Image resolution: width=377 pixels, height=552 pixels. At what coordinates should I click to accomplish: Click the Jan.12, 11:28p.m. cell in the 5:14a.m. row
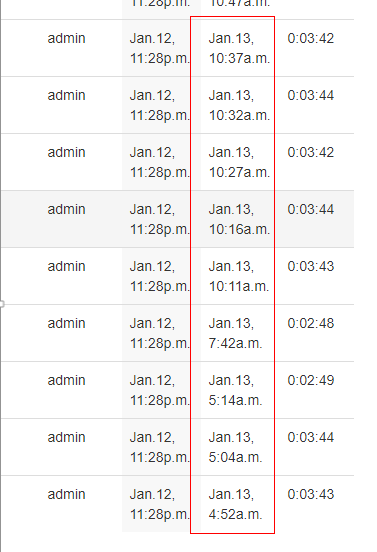[160, 390]
